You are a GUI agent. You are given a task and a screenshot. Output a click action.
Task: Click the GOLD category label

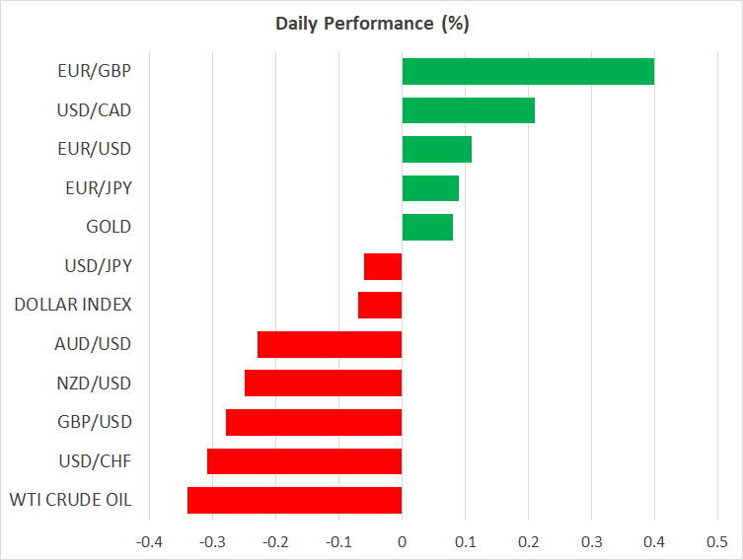[x=109, y=227]
